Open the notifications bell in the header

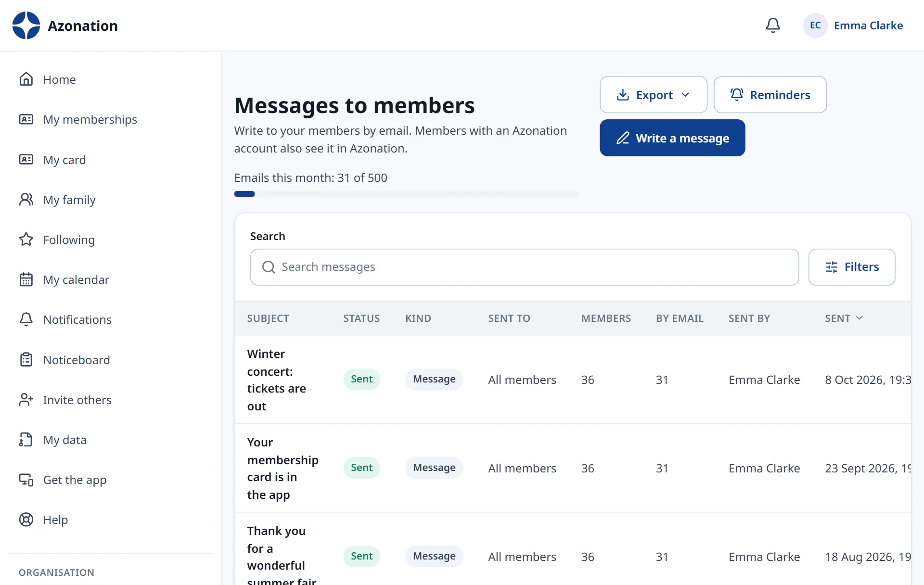coord(773,25)
